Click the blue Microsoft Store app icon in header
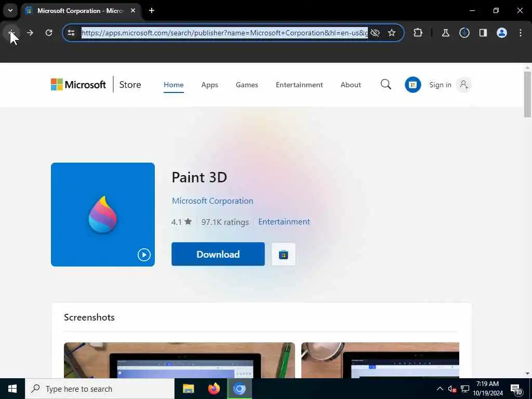 pyautogui.click(x=413, y=85)
